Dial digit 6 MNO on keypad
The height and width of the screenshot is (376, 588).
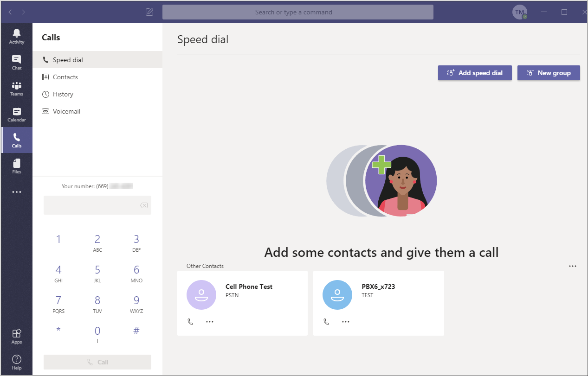[x=136, y=274]
